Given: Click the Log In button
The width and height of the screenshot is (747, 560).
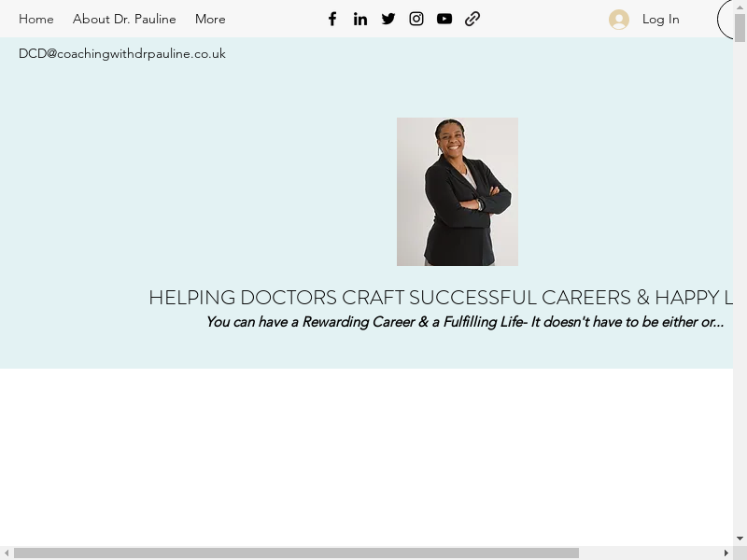Looking at the screenshot, I should 660,19.
